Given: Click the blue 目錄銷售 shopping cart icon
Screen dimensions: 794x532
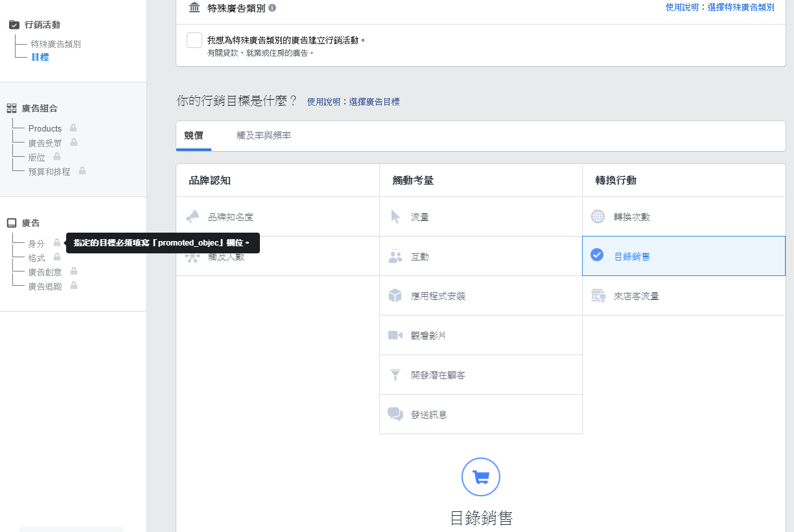Looking at the screenshot, I should coord(480,477).
